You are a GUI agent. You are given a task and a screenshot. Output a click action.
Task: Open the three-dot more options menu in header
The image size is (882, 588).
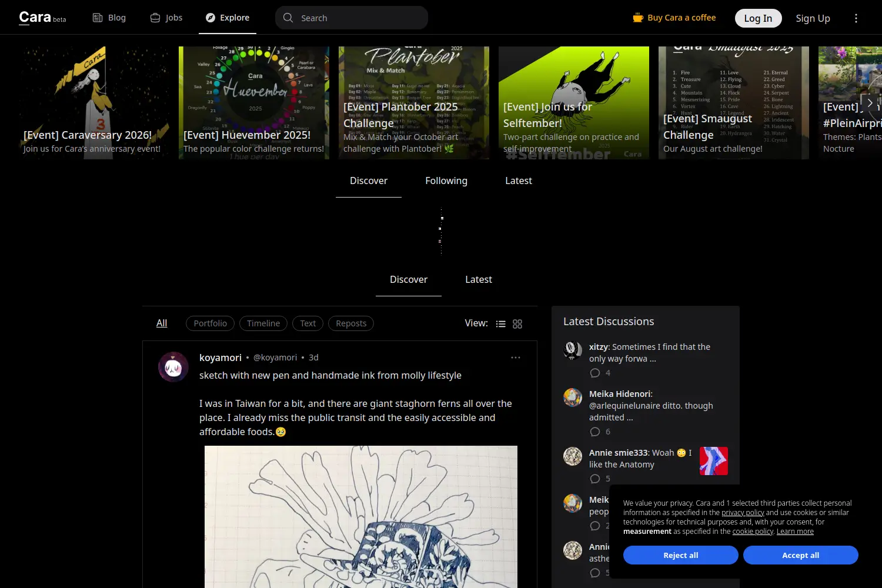click(856, 18)
